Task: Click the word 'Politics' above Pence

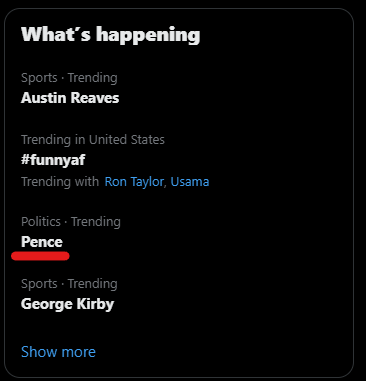Action: click(x=41, y=222)
